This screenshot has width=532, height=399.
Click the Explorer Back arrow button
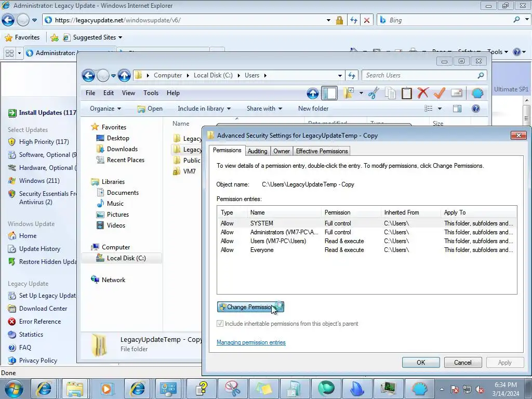tap(88, 75)
